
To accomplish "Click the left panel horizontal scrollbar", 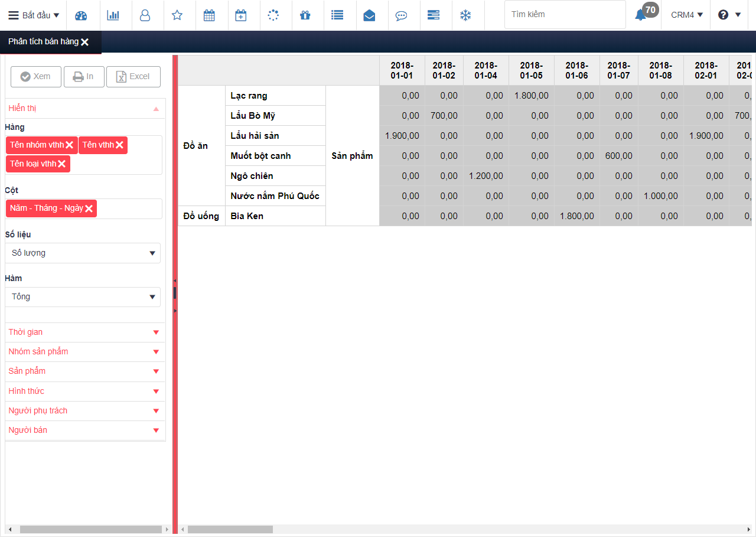I will [x=91, y=530].
